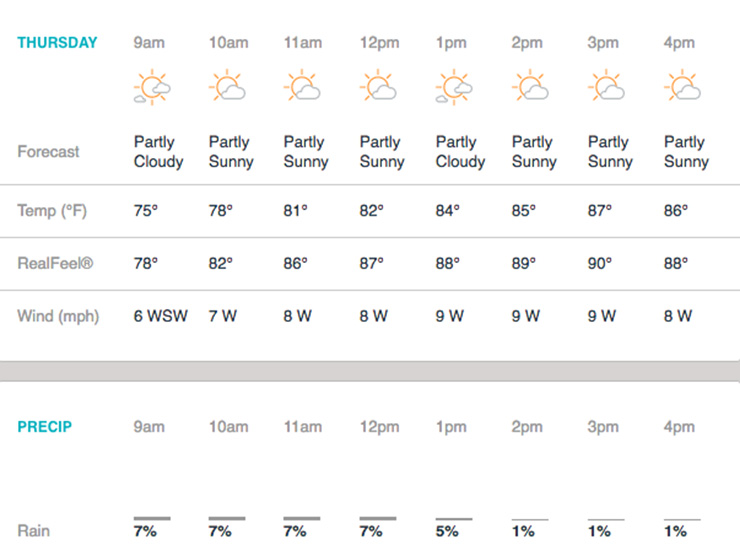Click the THURSDAY section heading
Screen dimensions: 740x556
[x=57, y=42]
